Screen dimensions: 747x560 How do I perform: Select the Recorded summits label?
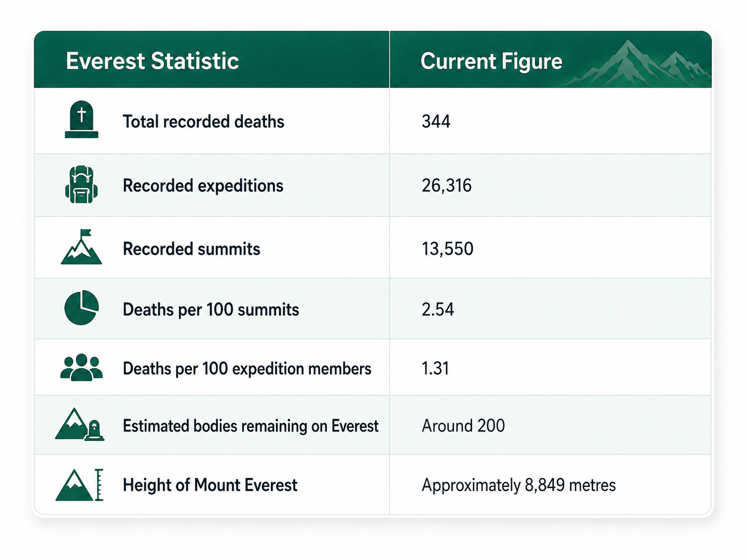(191, 249)
